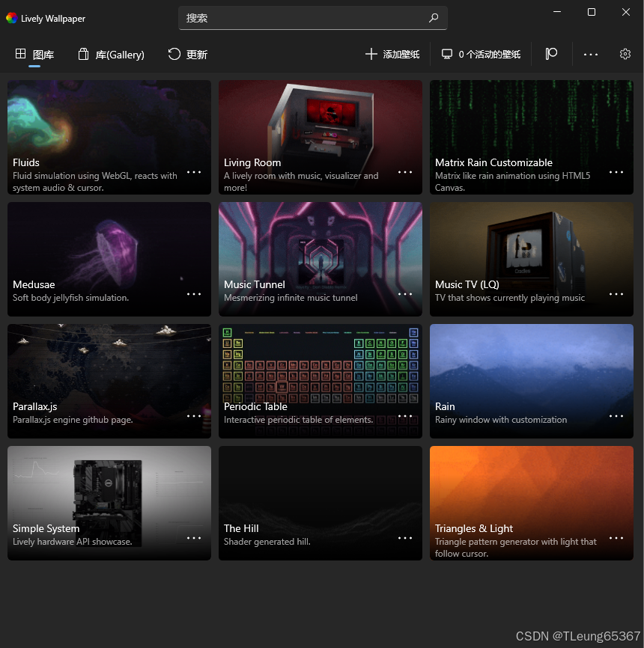Click the 添加壁纸 add wallpaper button
The image size is (644, 648).
click(392, 54)
